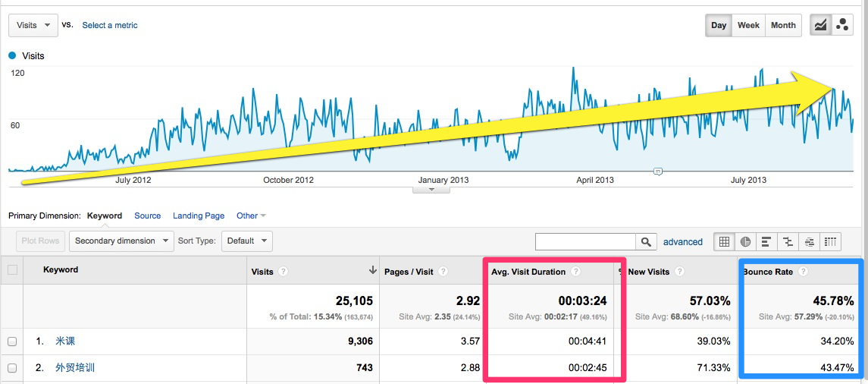This screenshot has width=868, height=384.
Task: Choose Keyword as primary dimension
Action: (105, 216)
